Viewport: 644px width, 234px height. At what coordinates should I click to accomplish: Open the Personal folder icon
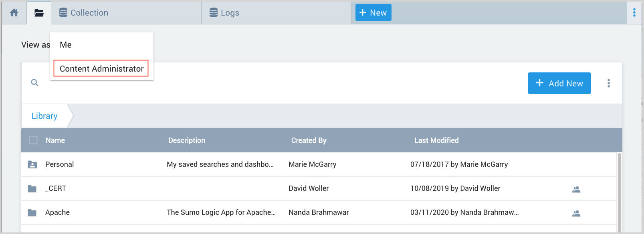pyautogui.click(x=32, y=164)
